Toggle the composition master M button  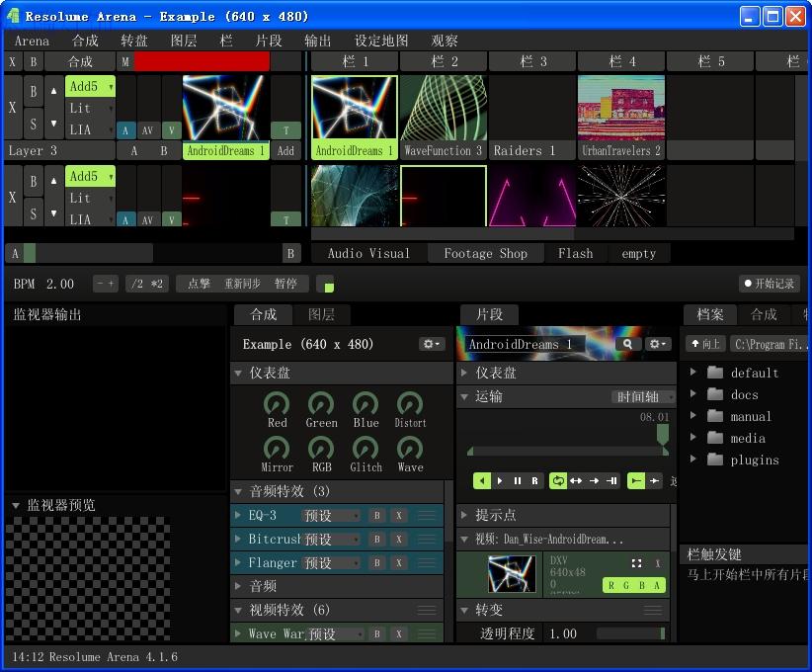(125, 61)
